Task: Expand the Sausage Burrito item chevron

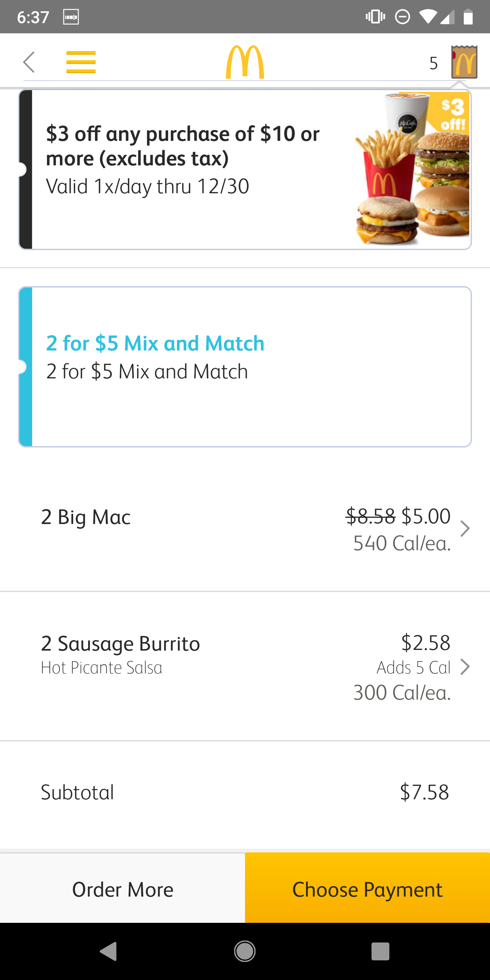Action: tap(464, 667)
